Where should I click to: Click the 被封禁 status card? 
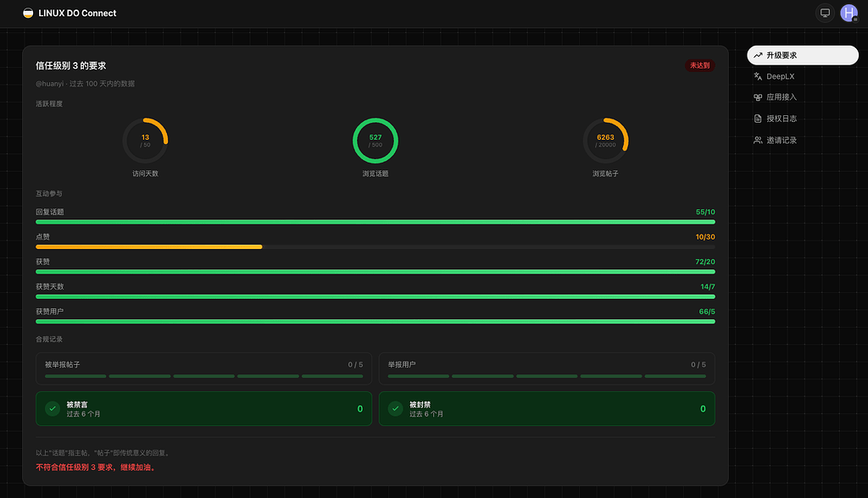[547, 409]
